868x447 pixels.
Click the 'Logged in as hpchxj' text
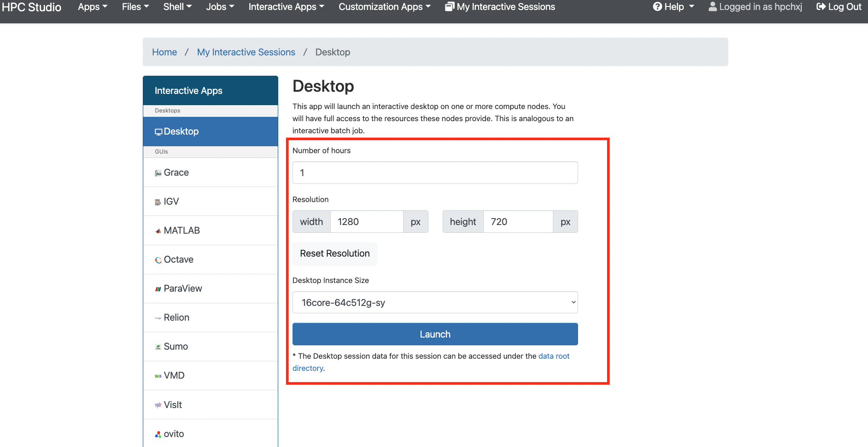(x=760, y=7)
